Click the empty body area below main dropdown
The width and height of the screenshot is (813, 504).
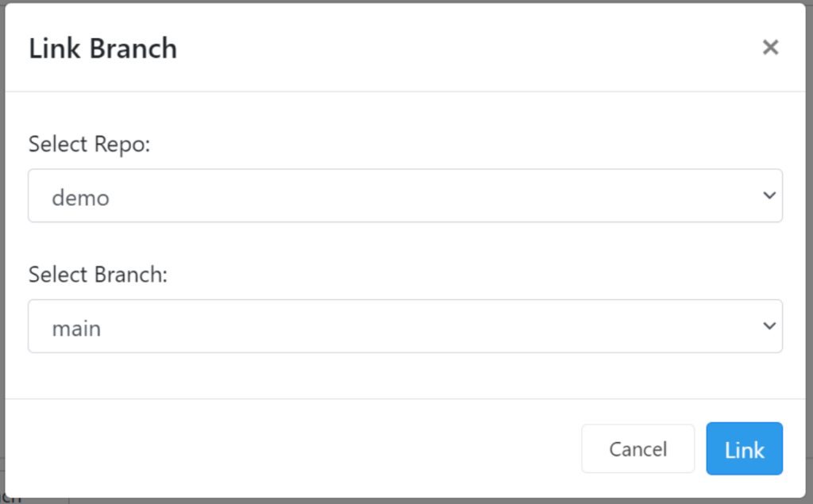coord(405,376)
